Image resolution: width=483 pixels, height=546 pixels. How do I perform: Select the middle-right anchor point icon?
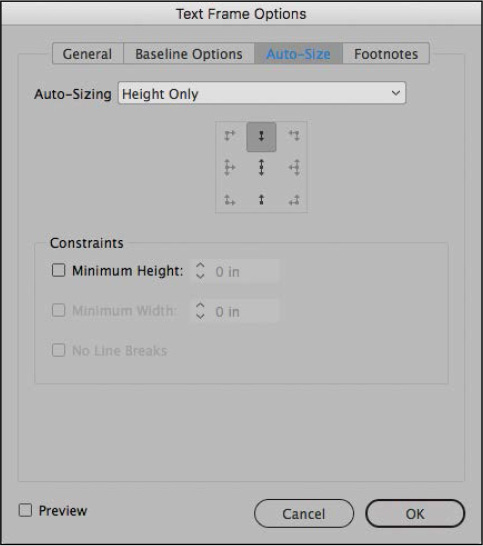(x=294, y=167)
